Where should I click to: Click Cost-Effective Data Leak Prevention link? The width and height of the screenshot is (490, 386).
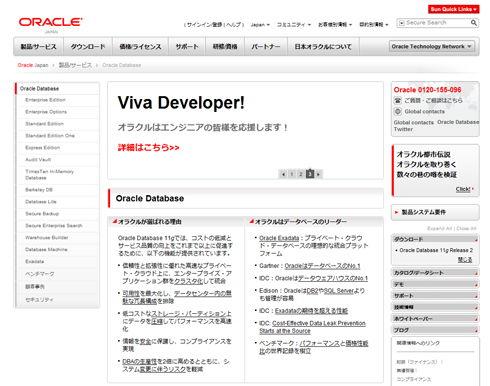click(312, 327)
